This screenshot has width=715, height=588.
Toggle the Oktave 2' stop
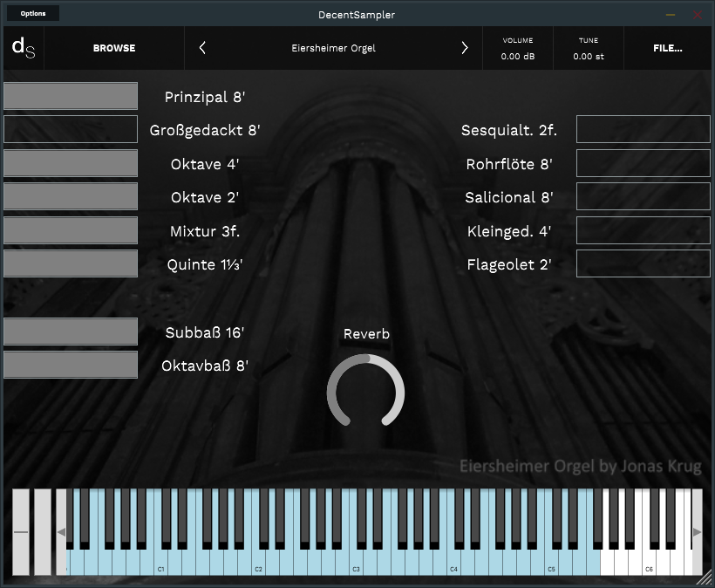[71, 196]
